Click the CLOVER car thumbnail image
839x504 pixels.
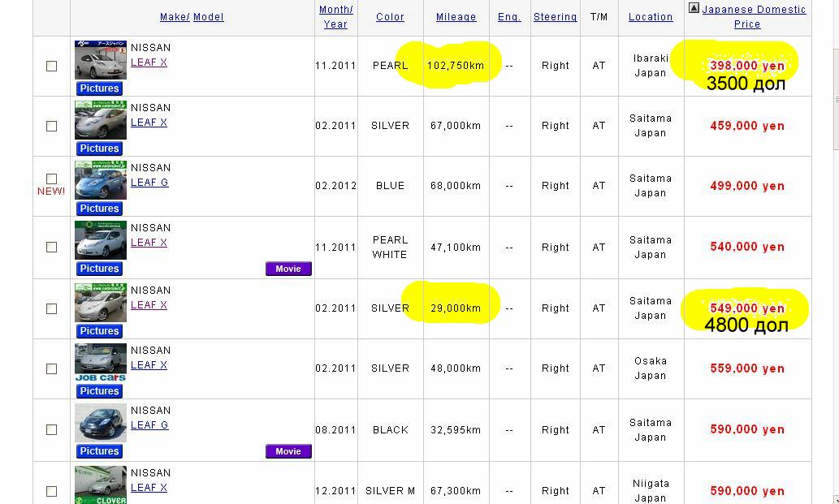(100, 485)
